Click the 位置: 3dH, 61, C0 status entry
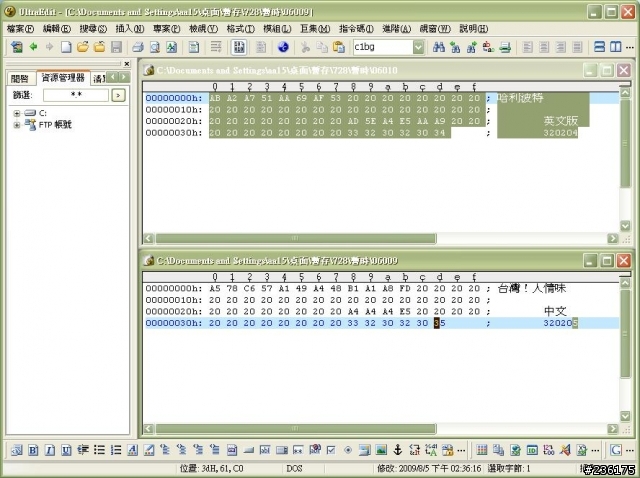Image resolution: width=640 pixels, height=478 pixels. point(211,469)
